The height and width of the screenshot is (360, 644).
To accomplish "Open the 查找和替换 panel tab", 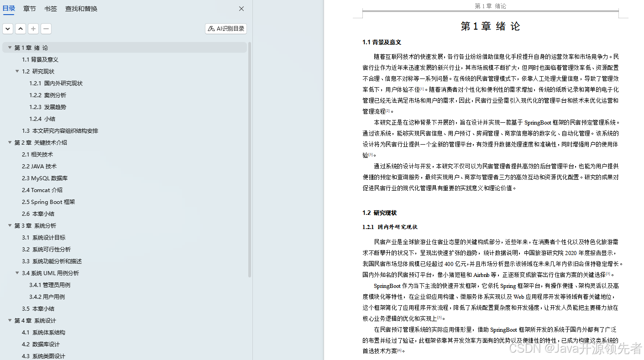I will coord(81,8).
